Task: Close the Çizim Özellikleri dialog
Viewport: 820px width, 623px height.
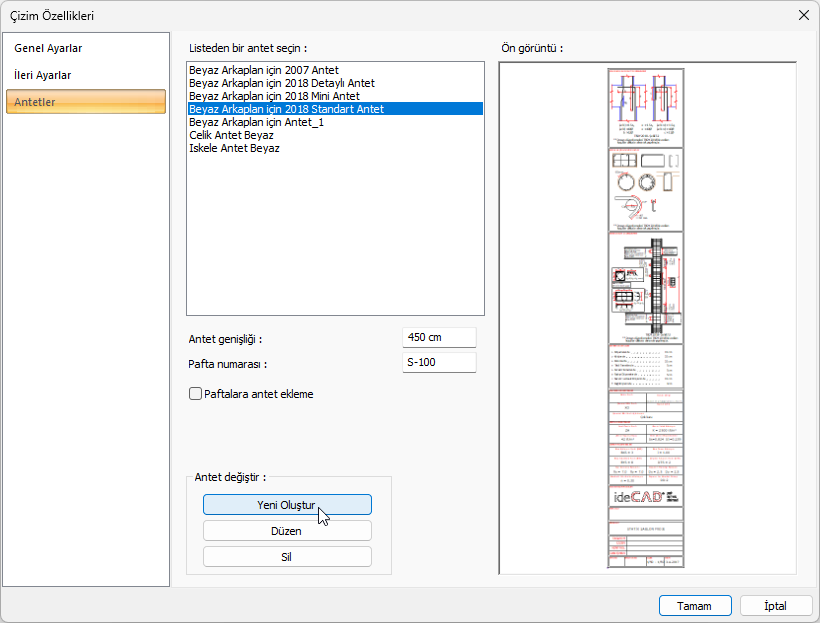Action: (803, 15)
